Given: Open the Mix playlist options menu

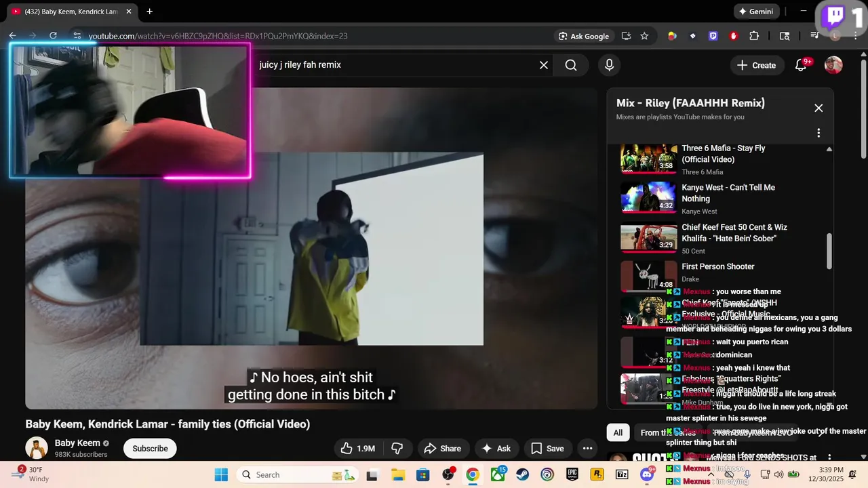Looking at the screenshot, I should (x=818, y=133).
